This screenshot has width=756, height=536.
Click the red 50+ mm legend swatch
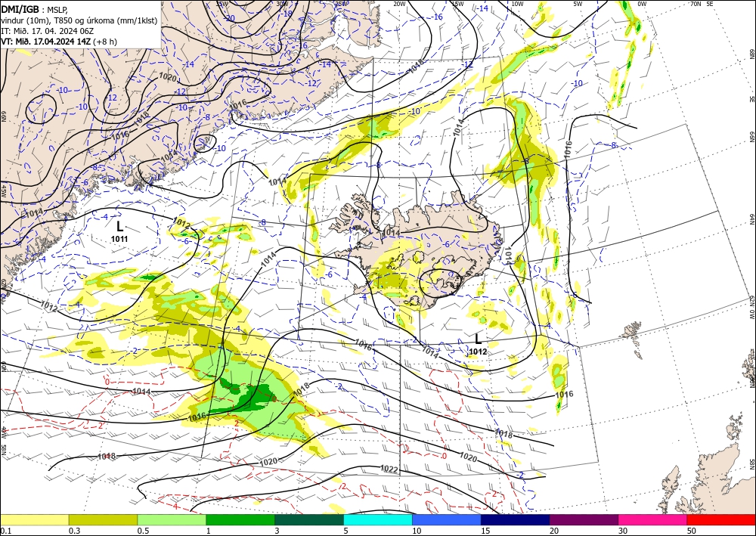pos(721,519)
